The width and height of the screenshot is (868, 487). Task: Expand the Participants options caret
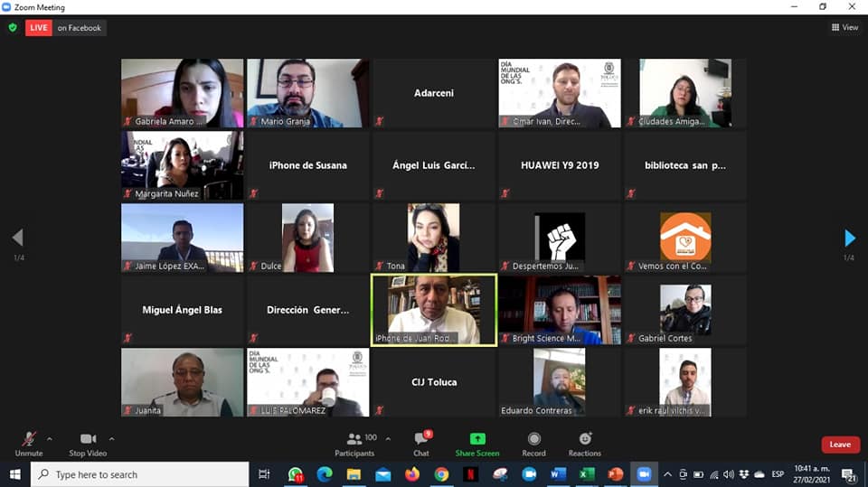388,439
